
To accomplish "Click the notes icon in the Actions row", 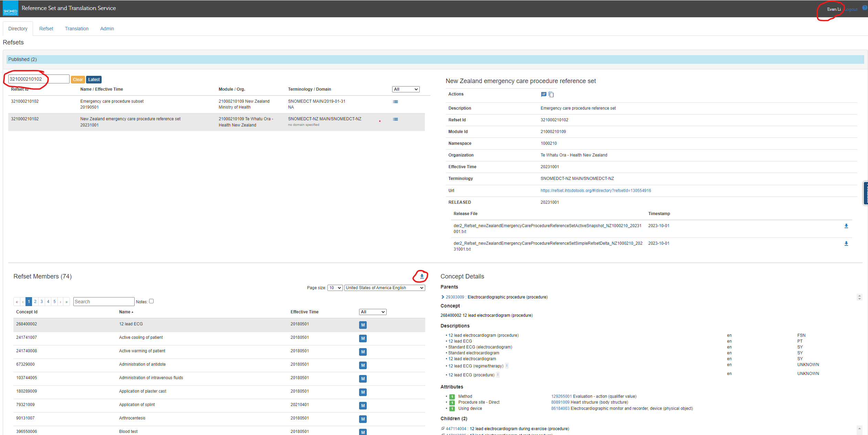I will click(543, 94).
